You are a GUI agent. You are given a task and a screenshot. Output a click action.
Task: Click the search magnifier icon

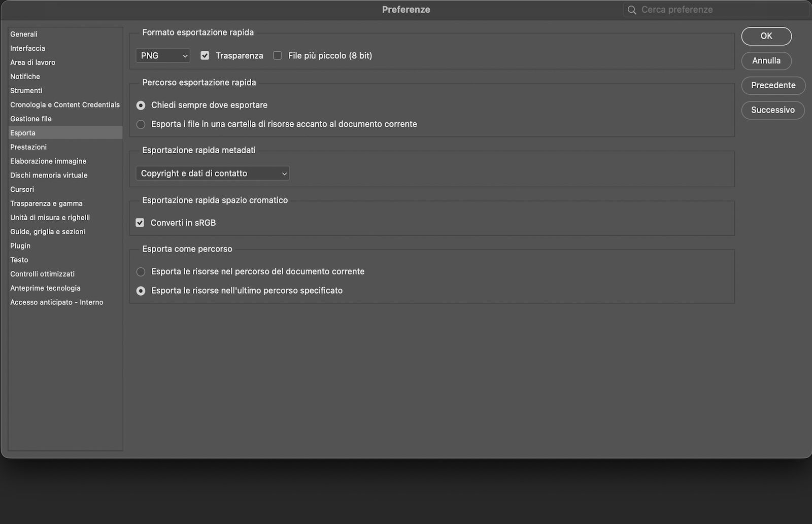coord(631,9)
